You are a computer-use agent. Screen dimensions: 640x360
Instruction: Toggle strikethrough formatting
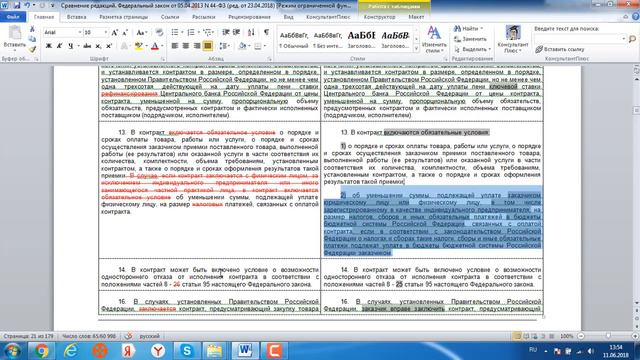[x=87, y=46]
